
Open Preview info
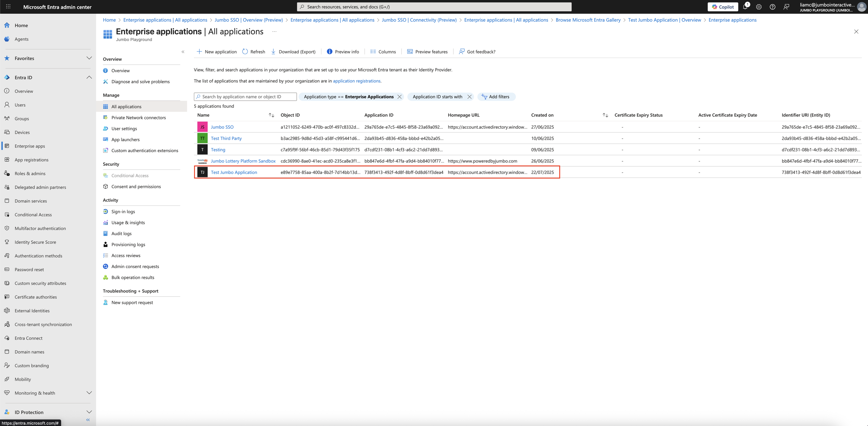point(343,52)
